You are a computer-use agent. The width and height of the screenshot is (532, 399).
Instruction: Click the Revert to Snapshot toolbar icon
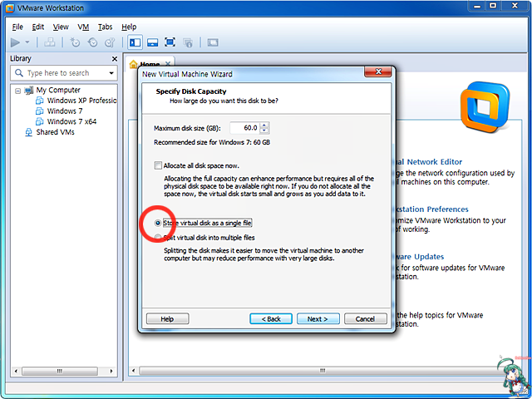click(x=92, y=42)
